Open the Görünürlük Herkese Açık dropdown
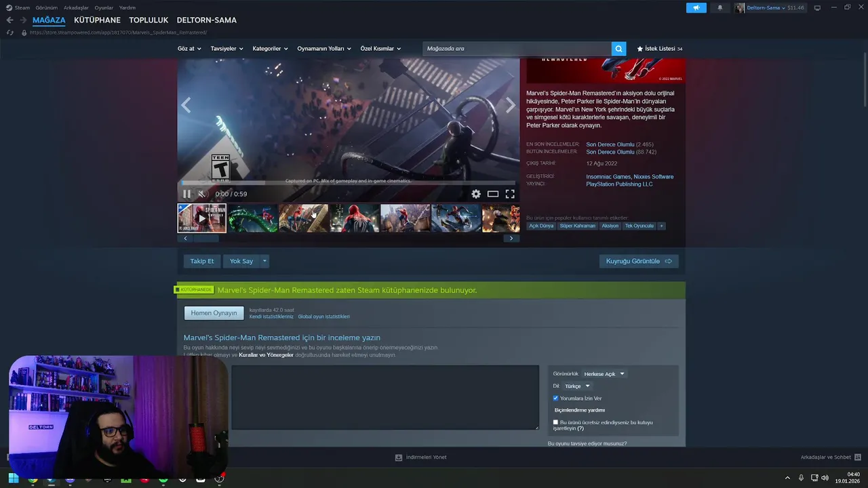Image resolution: width=868 pixels, height=488 pixels. 604,374
